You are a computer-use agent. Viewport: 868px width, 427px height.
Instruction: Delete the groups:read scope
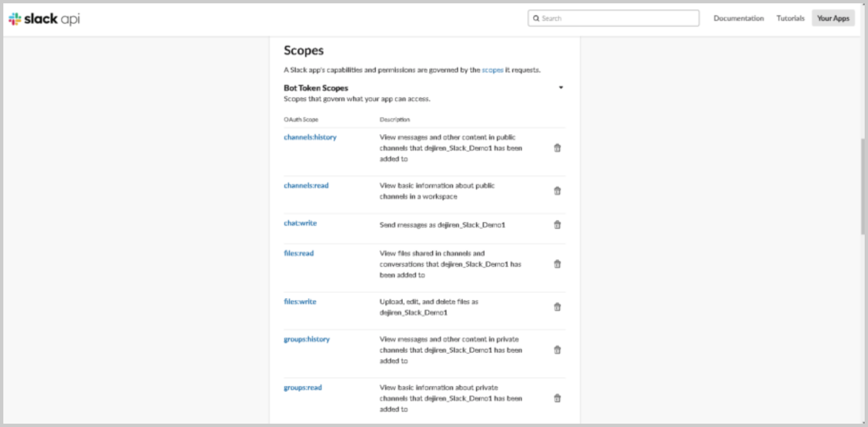[x=557, y=398]
